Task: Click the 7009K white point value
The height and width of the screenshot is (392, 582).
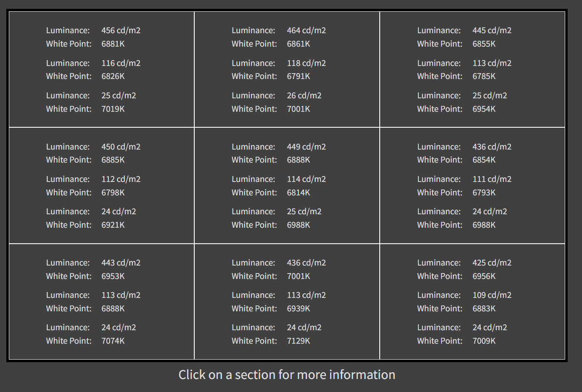Action: coord(484,341)
